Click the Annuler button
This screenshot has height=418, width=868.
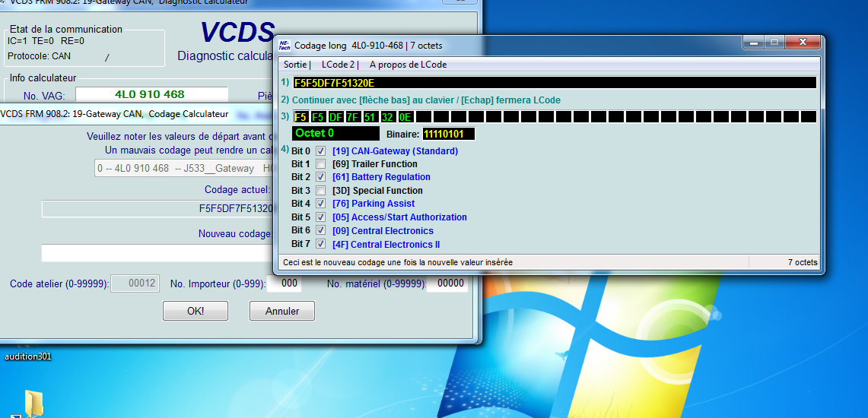point(281,311)
